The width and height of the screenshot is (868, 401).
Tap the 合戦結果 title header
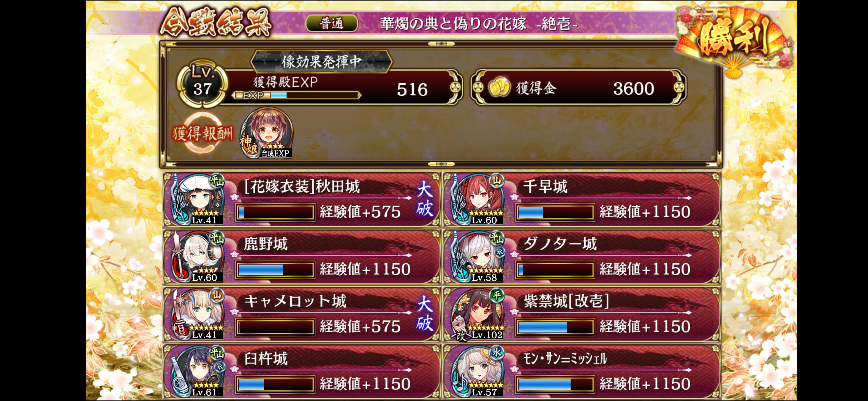pos(216,23)
